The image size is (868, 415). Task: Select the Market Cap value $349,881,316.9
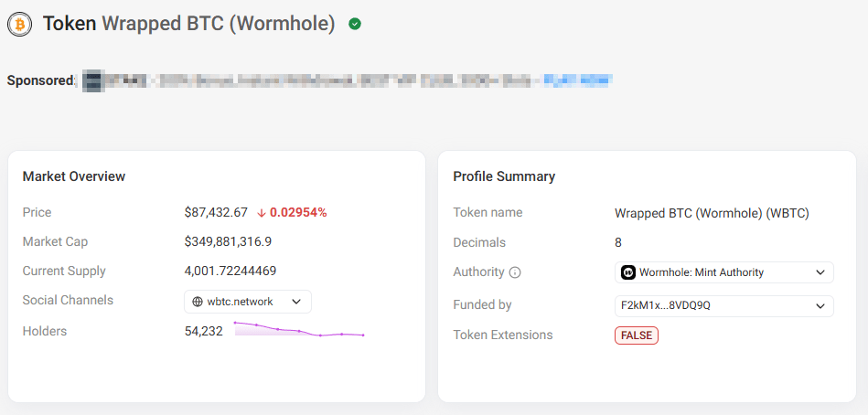(228, 242)
